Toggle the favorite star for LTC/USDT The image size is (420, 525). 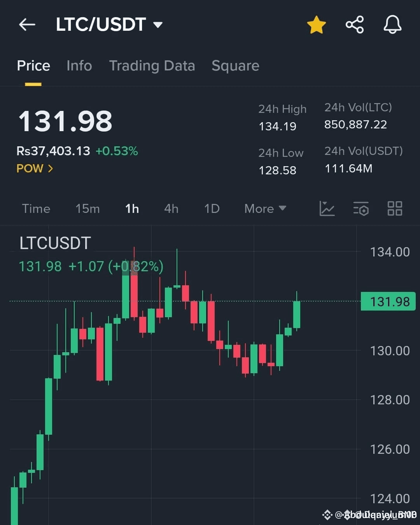pos(316,25)
